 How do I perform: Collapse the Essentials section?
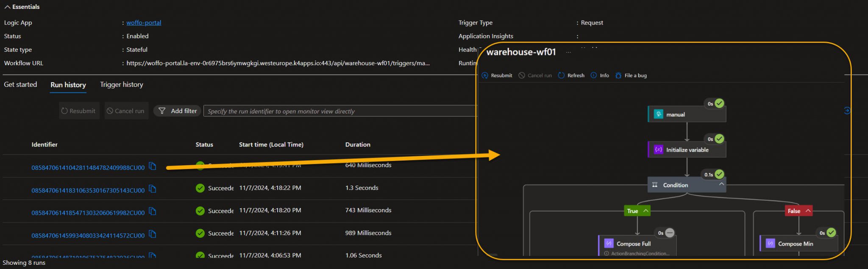pyautogui.click(x=7, y=7)
